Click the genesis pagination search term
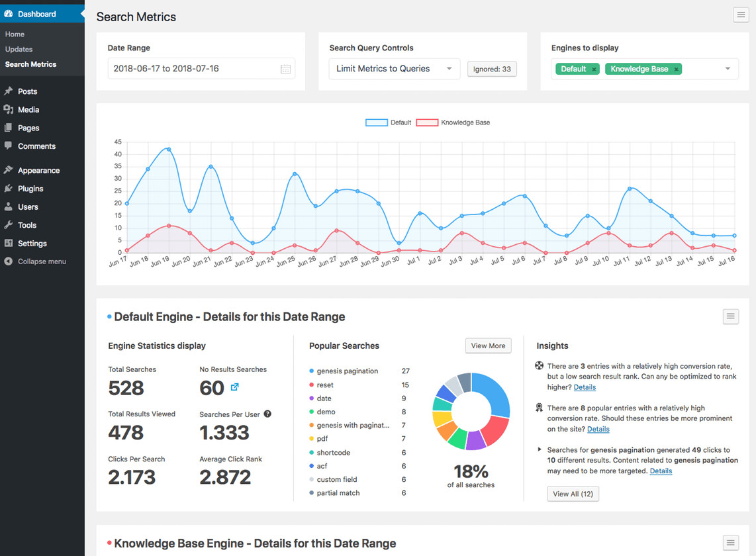 [347, 371]
